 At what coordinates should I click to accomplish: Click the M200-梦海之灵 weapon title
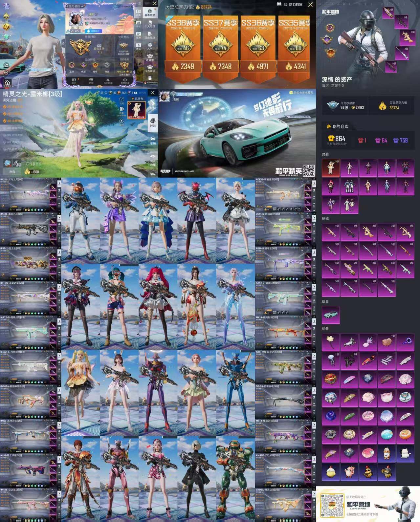tap(12, 180)
